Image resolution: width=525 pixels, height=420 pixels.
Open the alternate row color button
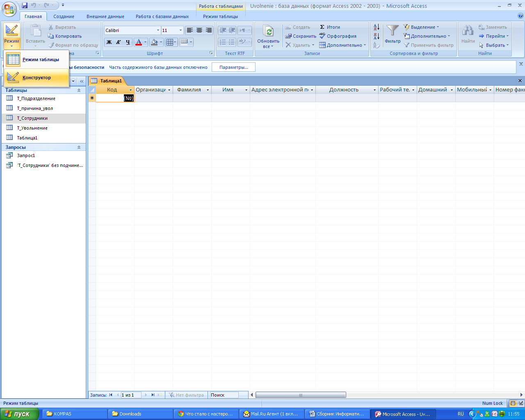[x=186, y=42]
